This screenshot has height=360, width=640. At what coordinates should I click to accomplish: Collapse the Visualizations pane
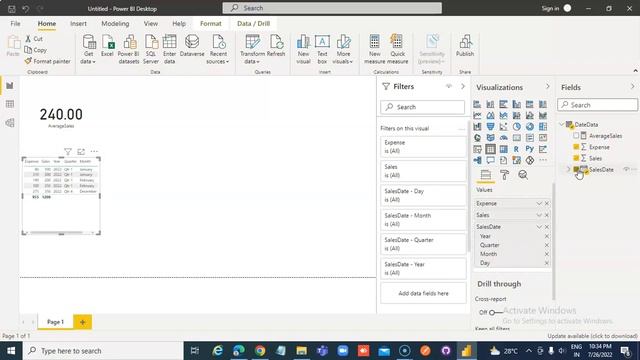548,87
